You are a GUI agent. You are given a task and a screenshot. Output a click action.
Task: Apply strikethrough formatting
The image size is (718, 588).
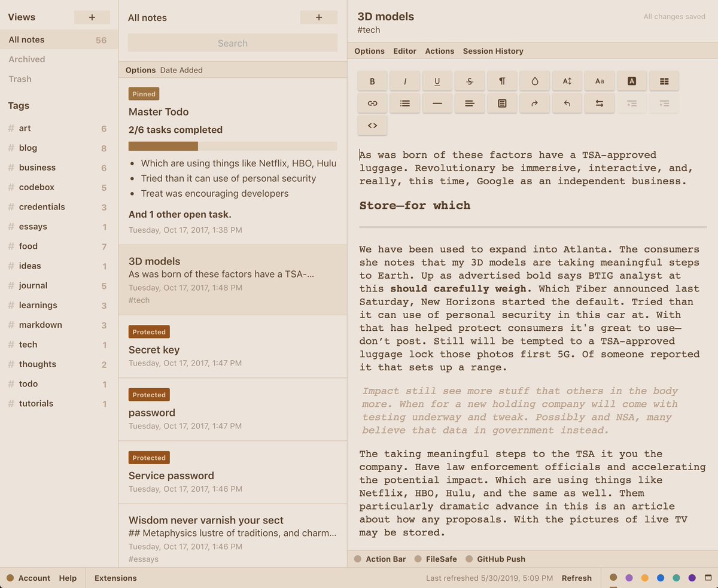tap(470, 81)
